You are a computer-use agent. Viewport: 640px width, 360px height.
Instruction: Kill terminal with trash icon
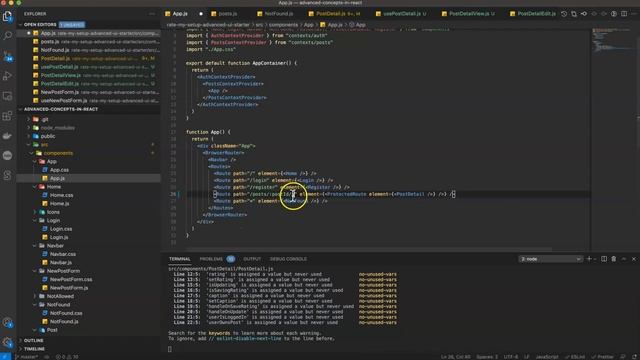point(613,259)
